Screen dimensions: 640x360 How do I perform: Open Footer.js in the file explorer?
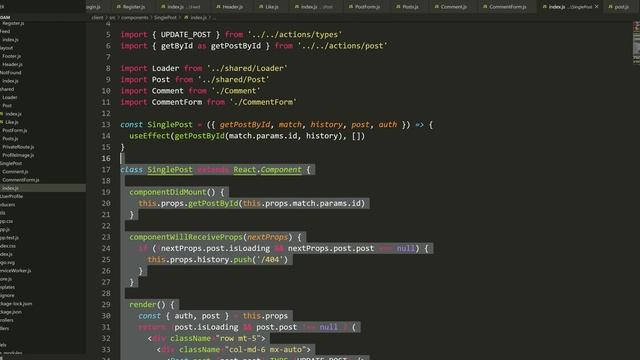coord(11,56)
